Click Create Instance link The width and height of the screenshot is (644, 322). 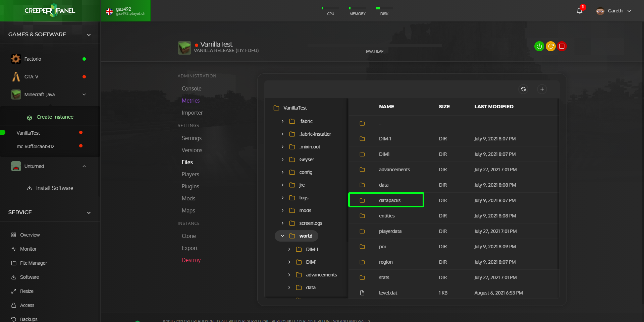(55, 117)
